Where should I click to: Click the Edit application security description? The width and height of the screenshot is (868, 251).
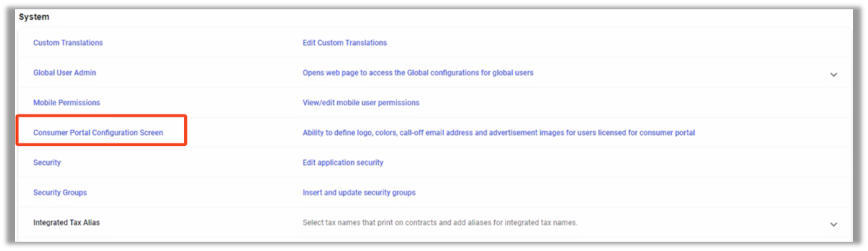pos(343,162)
